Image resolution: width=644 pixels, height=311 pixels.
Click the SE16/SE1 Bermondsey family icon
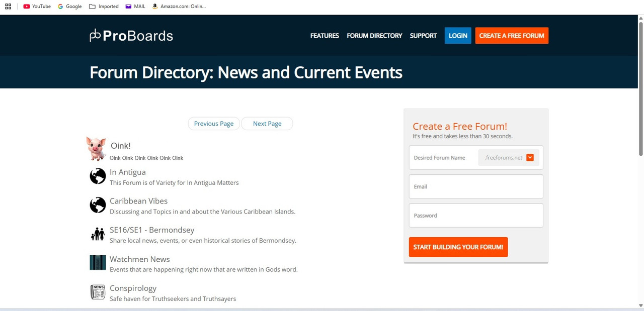coord(98,234)
